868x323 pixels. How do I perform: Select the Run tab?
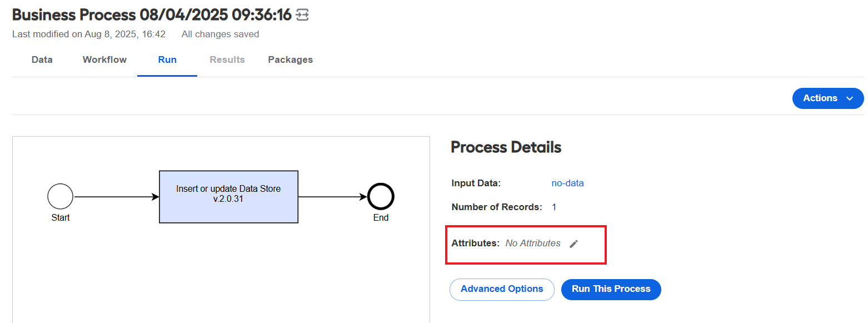pos(167,59)
